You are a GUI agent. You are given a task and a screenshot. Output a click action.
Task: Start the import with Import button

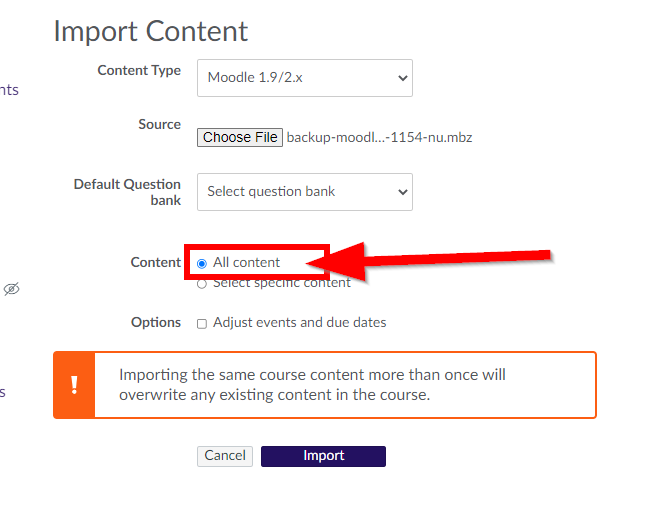323,456
